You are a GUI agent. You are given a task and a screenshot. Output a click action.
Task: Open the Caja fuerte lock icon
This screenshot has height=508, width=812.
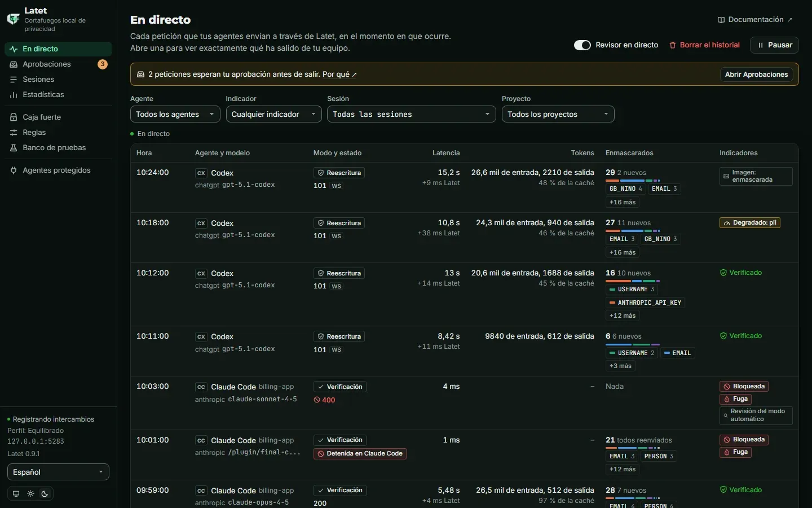[x=14, y=117]
